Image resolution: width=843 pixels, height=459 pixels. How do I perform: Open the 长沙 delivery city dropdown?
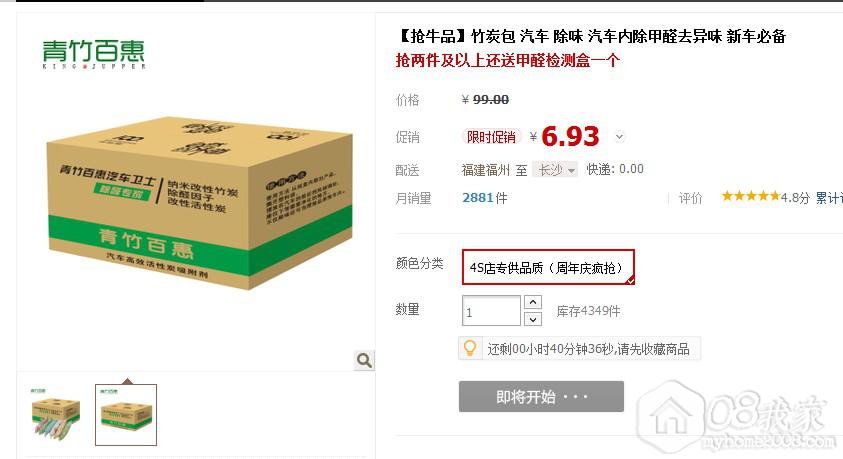pyautogui.click(x=555, y=170)
